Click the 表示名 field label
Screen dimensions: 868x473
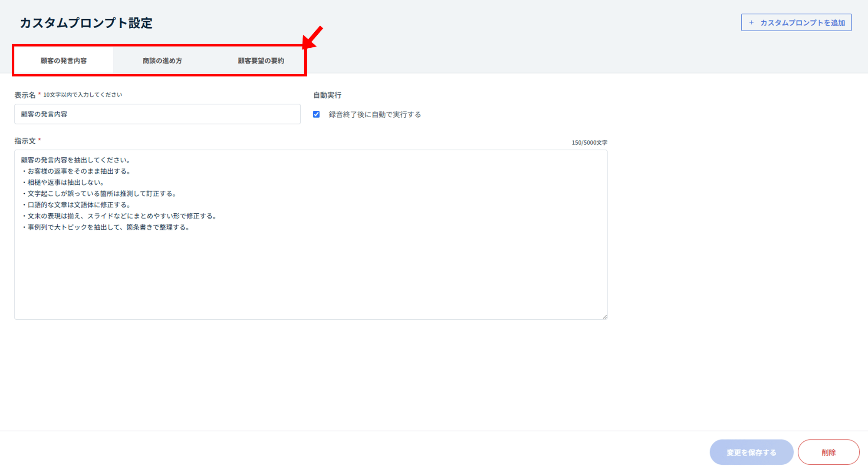point(25,95)
